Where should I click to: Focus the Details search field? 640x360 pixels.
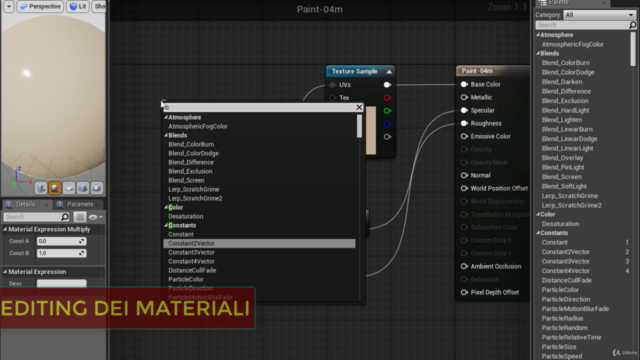[33, 217]
